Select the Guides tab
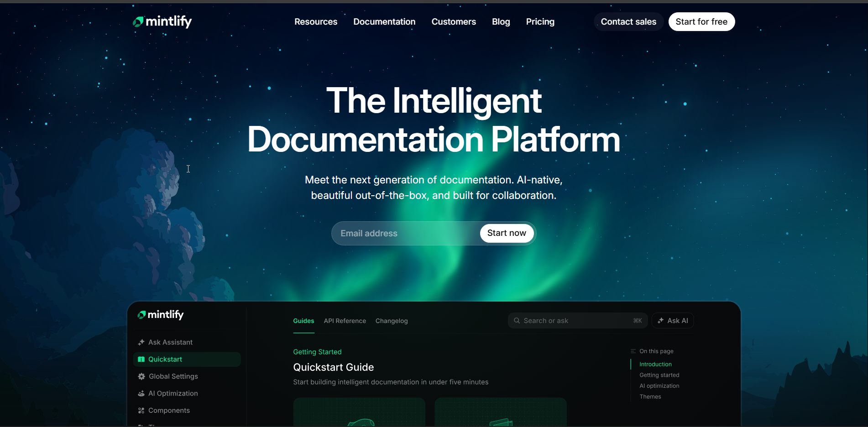The image size is (868, 427). (x=303, y=321)
